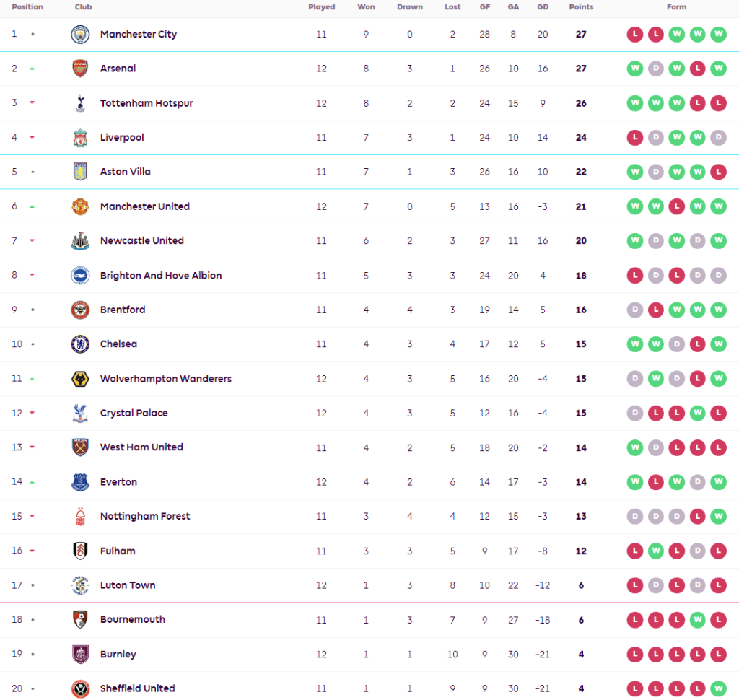This screenshot has width=739, height=700.
Task: Click the Everton club crest
Action: tap(80, 482)
